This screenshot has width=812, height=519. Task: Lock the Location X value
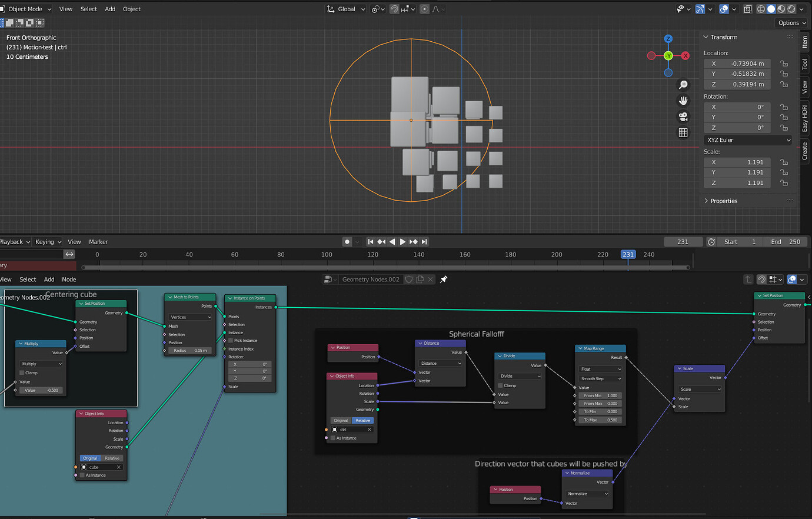[784, 64]
